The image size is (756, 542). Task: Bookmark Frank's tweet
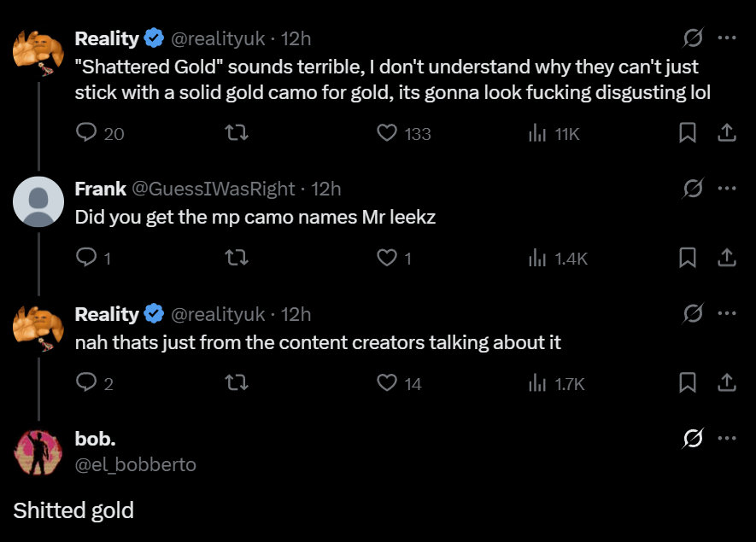pos(688,257)
